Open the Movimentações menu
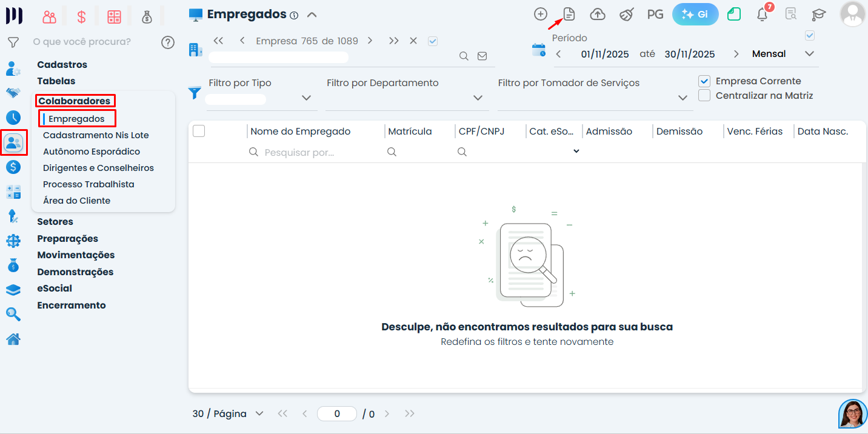Viewport: 868px width, 434px height. coord(76,255)
